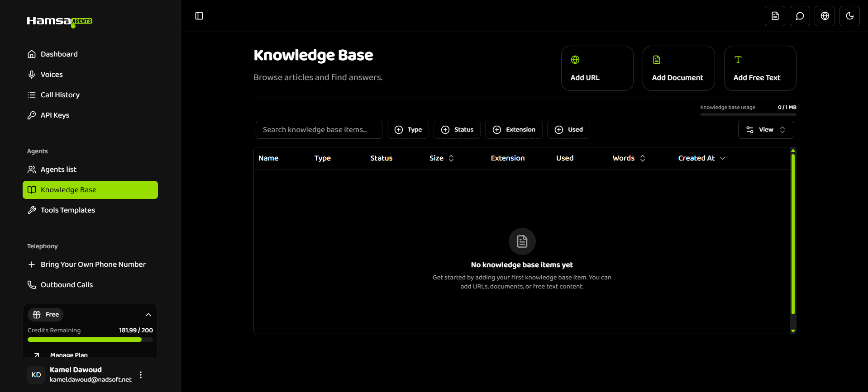
Task: Open Bring Your Own Phone Number
Action: [90, 264]
